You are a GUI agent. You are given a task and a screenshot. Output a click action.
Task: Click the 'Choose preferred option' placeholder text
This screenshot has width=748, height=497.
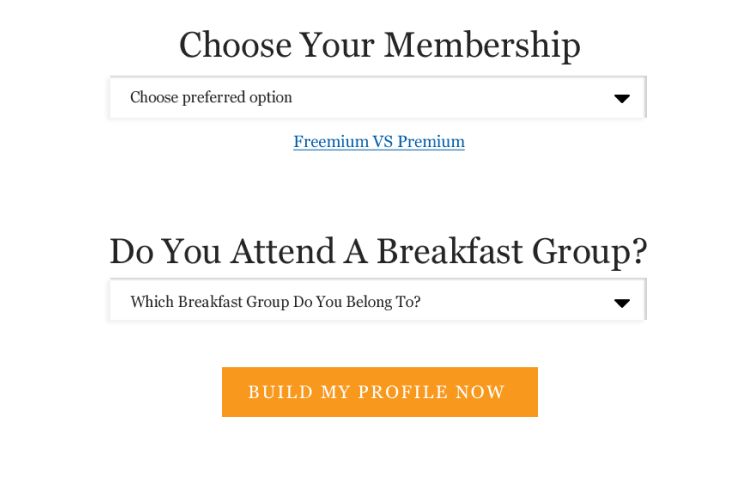(x=211, y=97)
